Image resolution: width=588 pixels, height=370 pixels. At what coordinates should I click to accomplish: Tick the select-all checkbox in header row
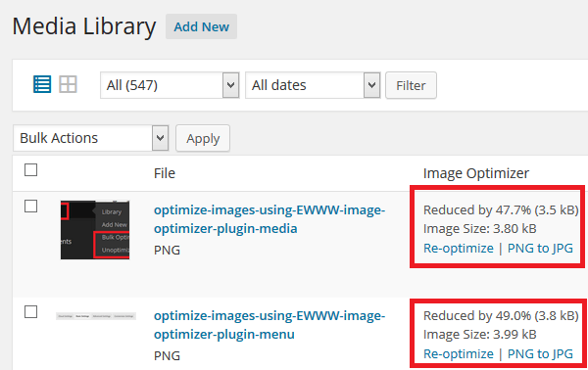point(30,169)
